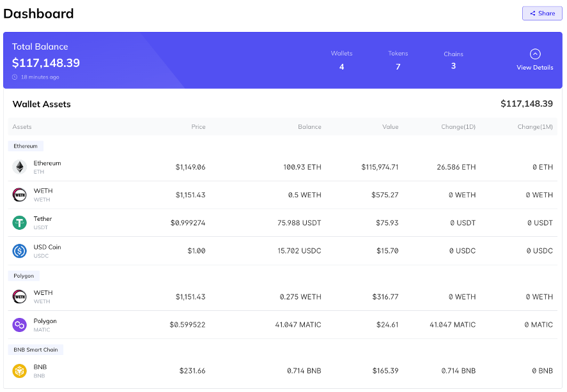This screenshot has width=567, height=392.
Task: Select the Chains count in the banner
Action: click(x=453, y=66)
